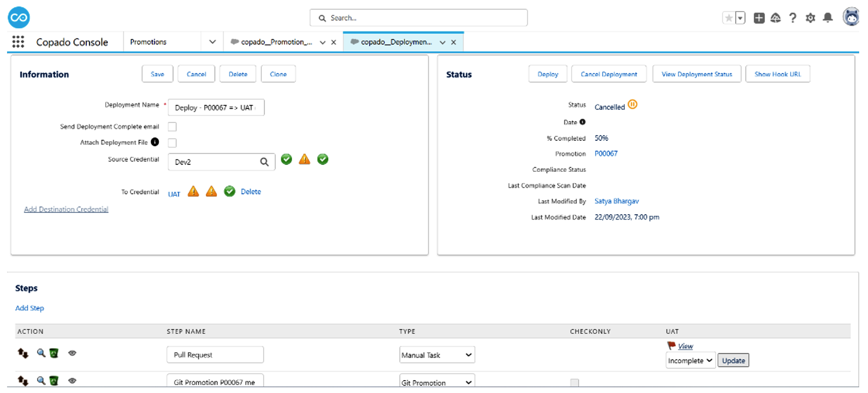Open the P00067 promotion link
The height and width of the screenshot is (393, 868).
606,154
